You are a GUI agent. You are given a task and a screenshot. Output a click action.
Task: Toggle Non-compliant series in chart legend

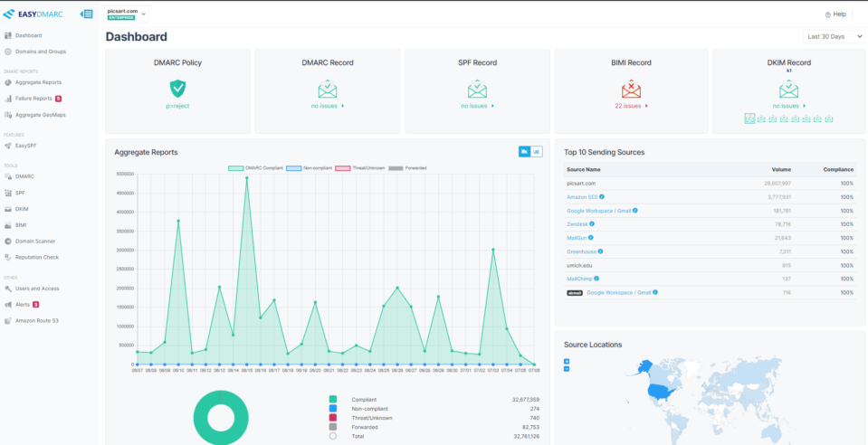[x=309, y=167]
